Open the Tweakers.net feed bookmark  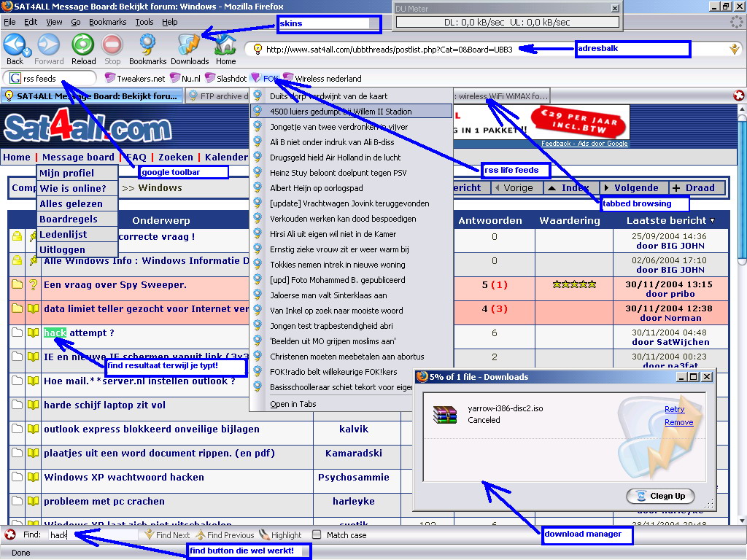pyautogui.click(x=135, y=78)
